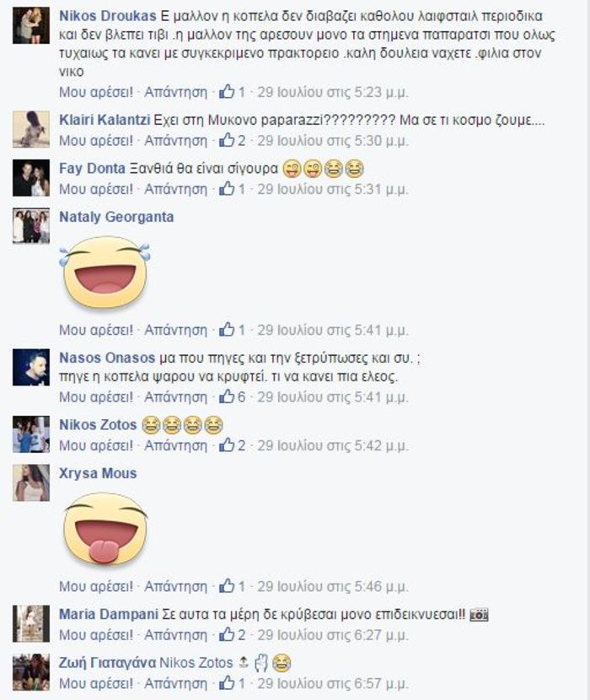Image resolution: width=590 pixels, height=700 pixels.
Task: Click thumbs-up icon on Ζωή Γιαταγάνα comment
Action: tap(227, 683)
